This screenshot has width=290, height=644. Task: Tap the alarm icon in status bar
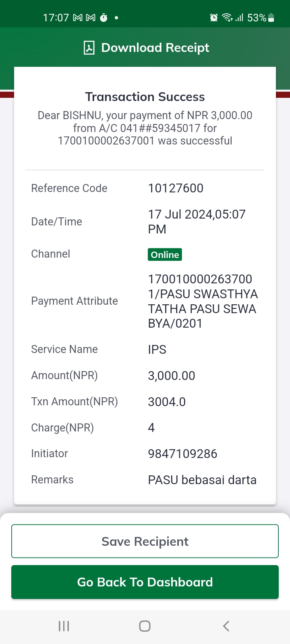[x=214, y=18]
